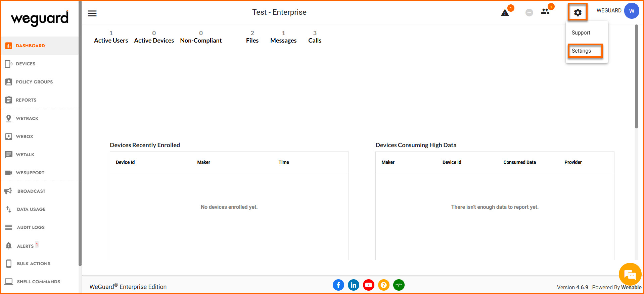Open the REPORTS menu item
644x294 pixels.
click(x=39, y=100)
